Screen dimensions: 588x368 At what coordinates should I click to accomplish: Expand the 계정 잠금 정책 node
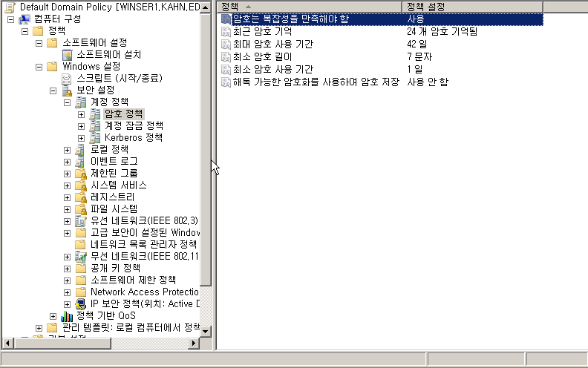(82, 127)
